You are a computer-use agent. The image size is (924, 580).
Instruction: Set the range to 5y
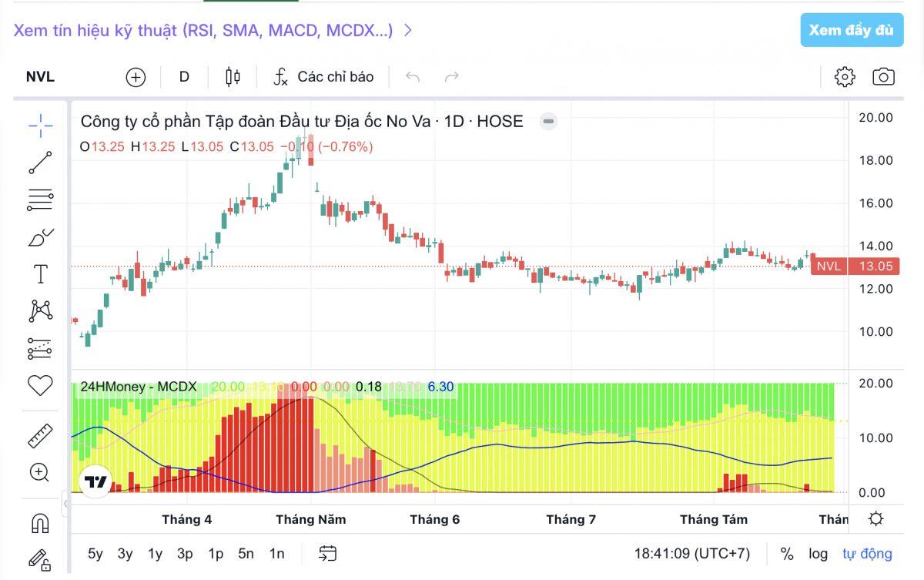pyautogui.click(x=95, y=553)
